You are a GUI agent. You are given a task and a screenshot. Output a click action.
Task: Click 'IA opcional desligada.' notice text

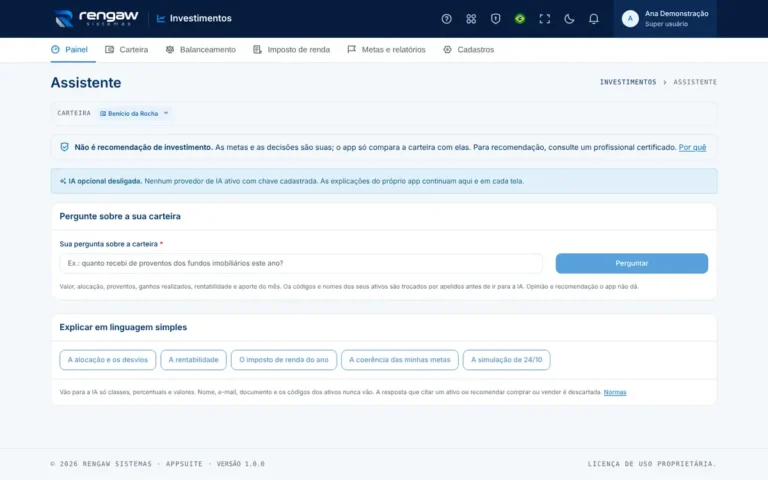[105, 181]
